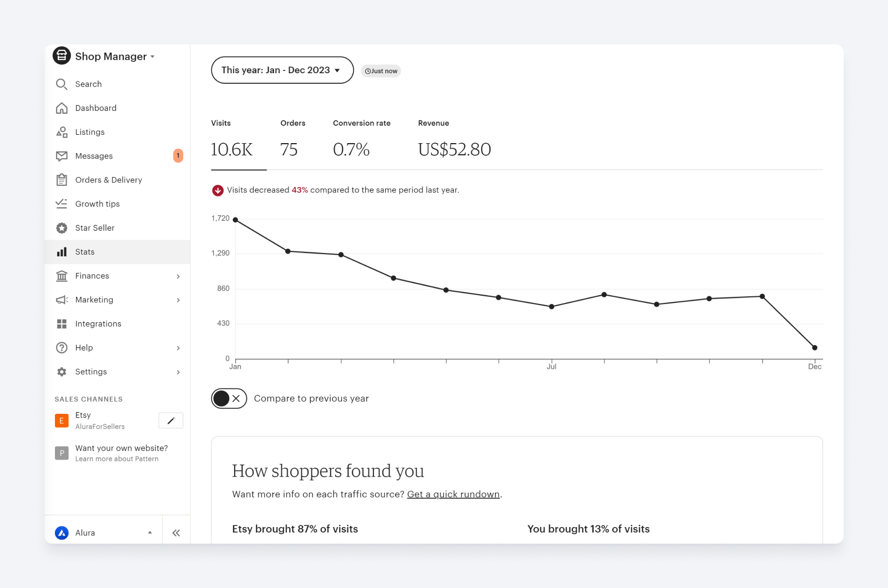Expand the Marketing submenu chevron

tap(178, 300)
